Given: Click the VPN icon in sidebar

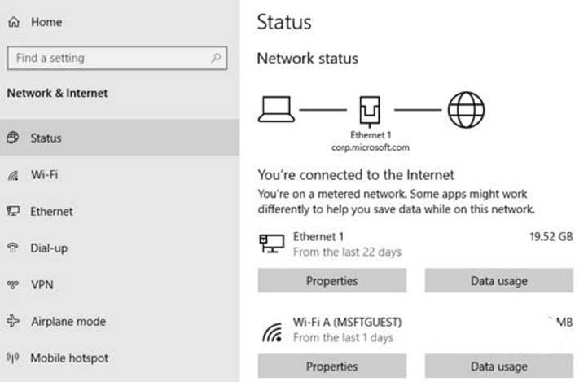Looking at the screenshot, I should pyautogui.click(x=13, y=285).
